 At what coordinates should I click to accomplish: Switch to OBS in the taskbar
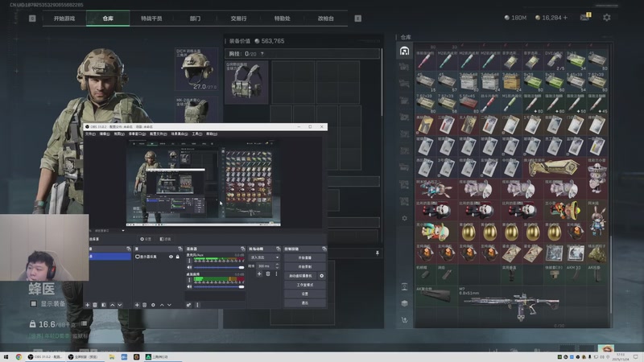[x=45, y=357]
